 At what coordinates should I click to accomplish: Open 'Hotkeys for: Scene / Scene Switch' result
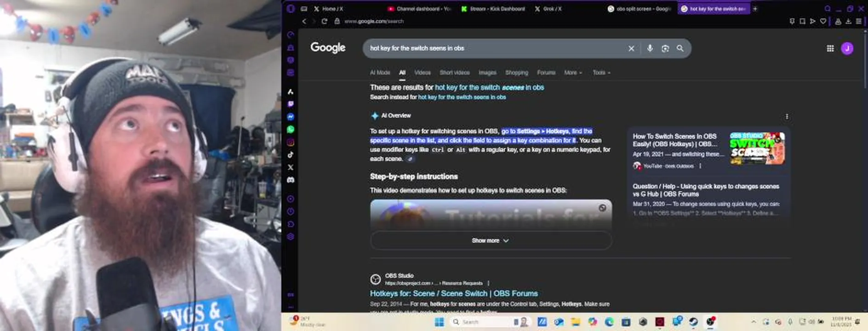454,293
